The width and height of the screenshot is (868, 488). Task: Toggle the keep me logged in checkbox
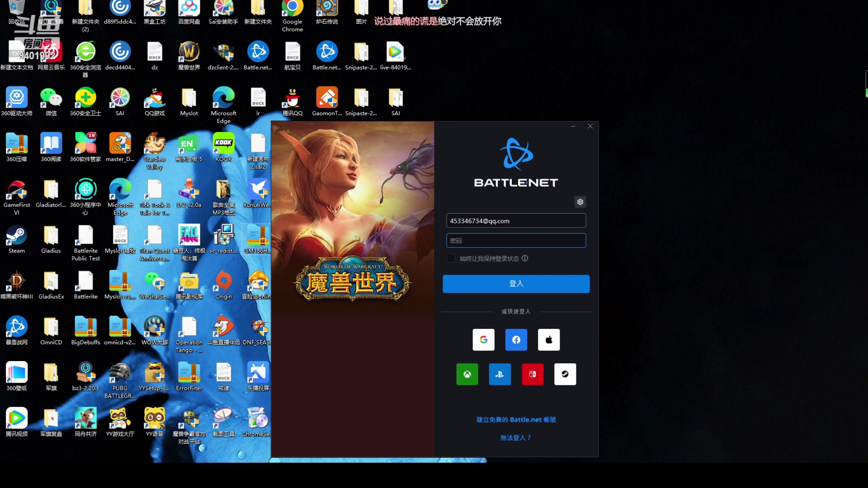pyautogui.click(x=451, y=258)
